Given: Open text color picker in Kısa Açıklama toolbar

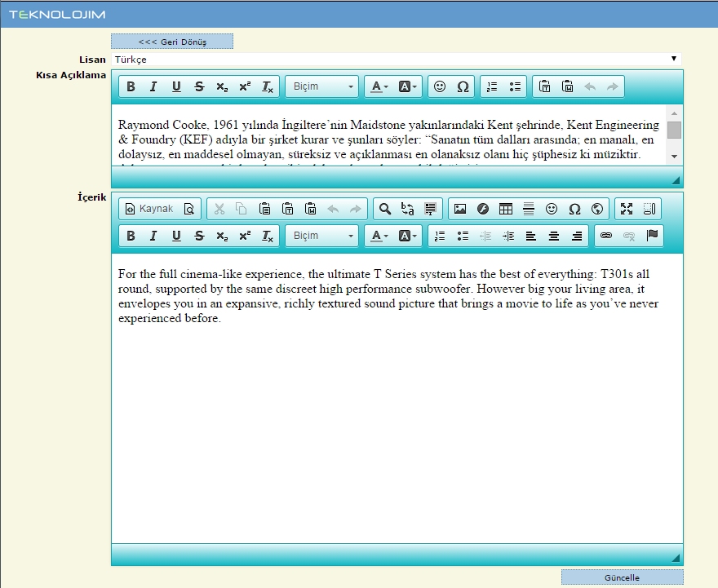Looking at the screenshot, I should click(x=379, y=86).
